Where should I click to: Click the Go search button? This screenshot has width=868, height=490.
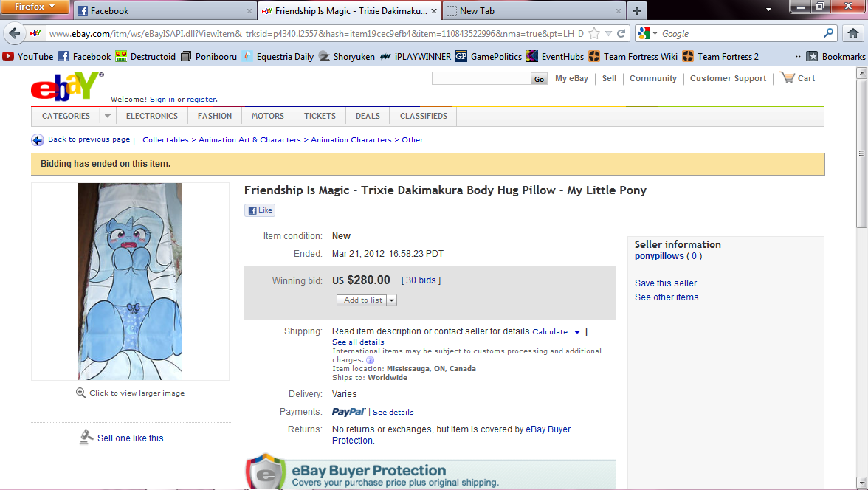pos(539,79)
